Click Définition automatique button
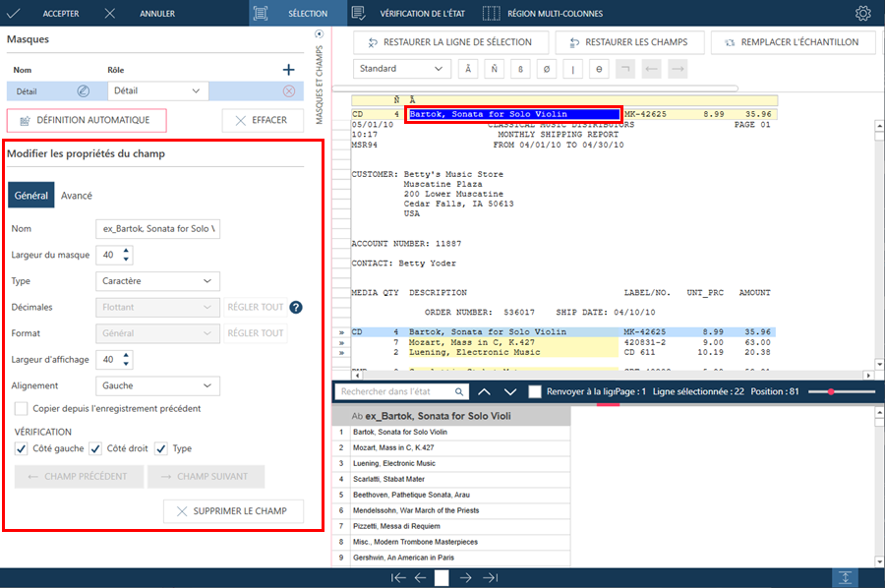This screenshot has height=588, width=885. tap(86, 120)
